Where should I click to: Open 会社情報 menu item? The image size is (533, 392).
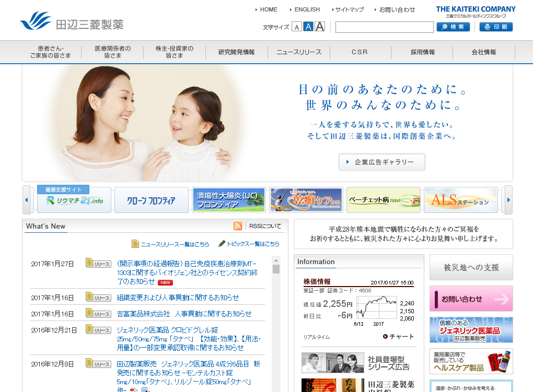pyautogui.click(x=484, y=52)
